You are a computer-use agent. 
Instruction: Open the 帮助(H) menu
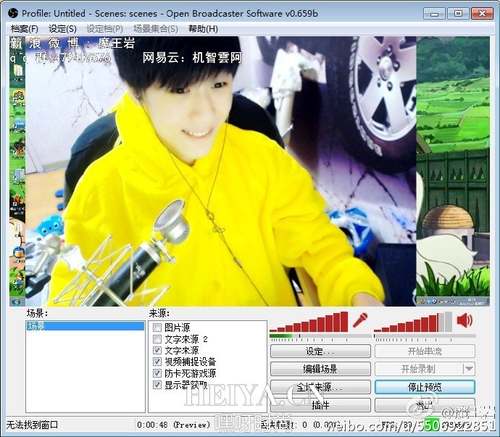pos(203,29)
